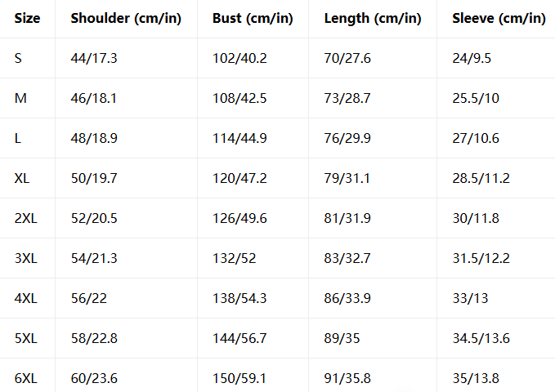Select the Shoulder (cm/in) header cell
555x392 pixels.
126,19
